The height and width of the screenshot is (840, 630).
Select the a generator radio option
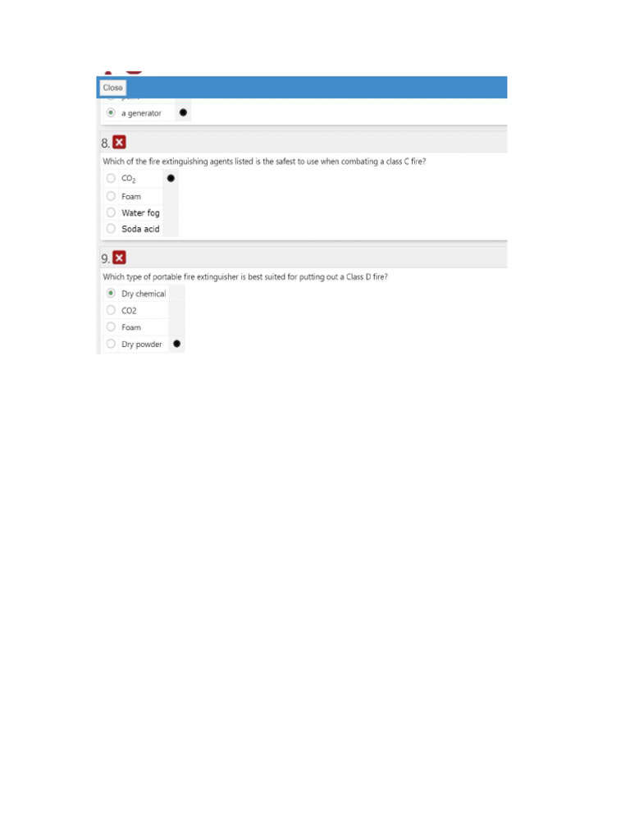[111, 112]
